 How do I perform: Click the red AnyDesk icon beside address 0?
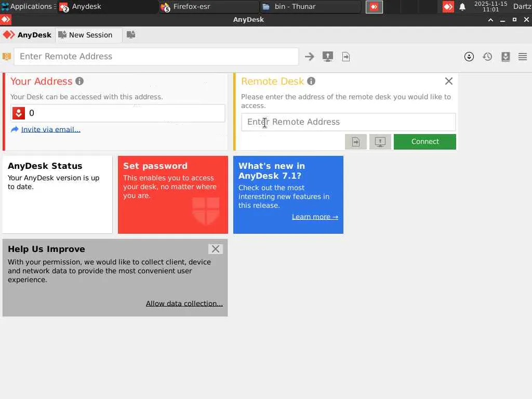[x=19, y=113]
